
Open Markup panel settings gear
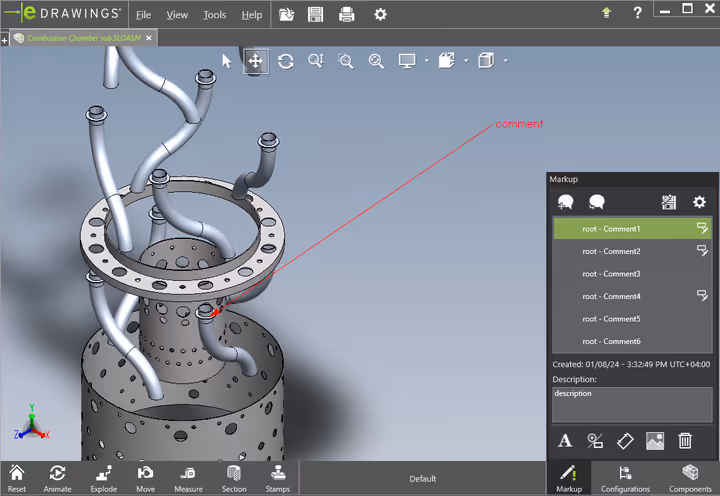(699, 202)
